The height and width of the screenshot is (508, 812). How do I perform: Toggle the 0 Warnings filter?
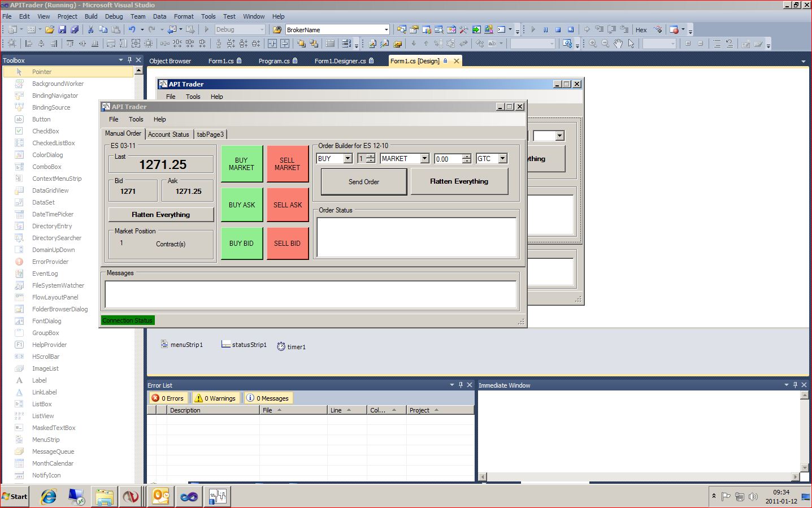[x=215, y=398]
